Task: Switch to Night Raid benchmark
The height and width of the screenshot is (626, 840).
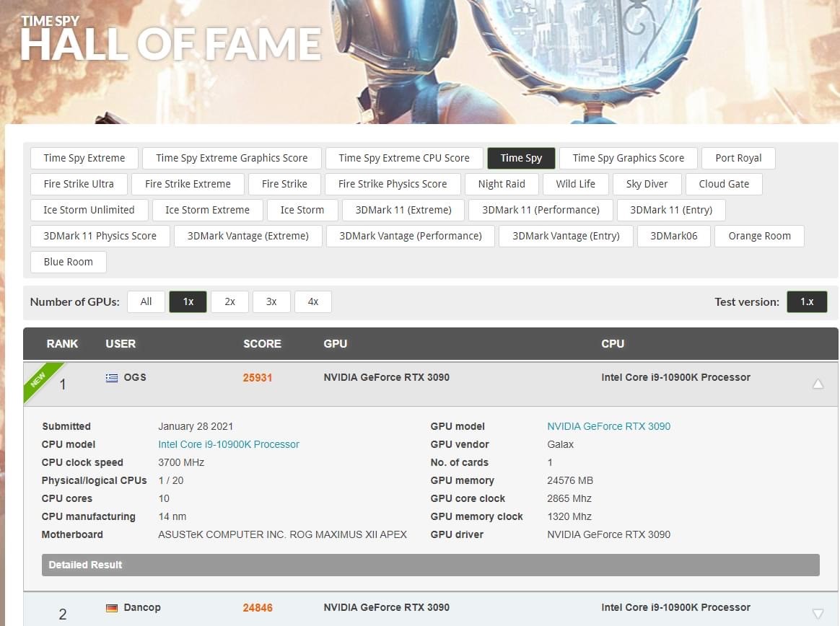Action: (x=502, y=184)
